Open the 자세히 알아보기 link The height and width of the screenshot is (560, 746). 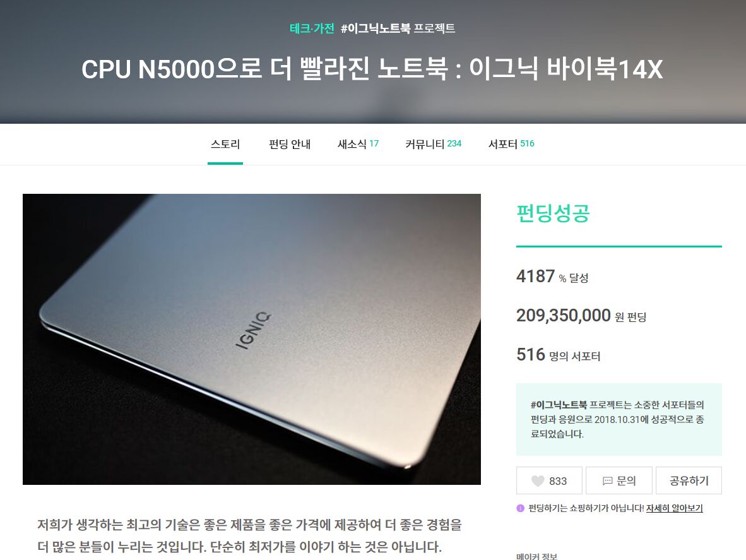[674, 508]
